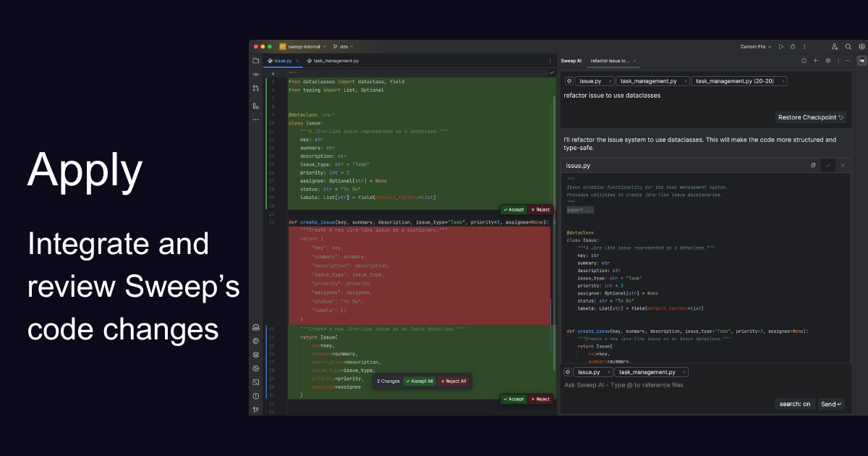This screenshot has width=868, height=456.
Task: Remove issue.py chip from the chat input
Action: point(608,372)
